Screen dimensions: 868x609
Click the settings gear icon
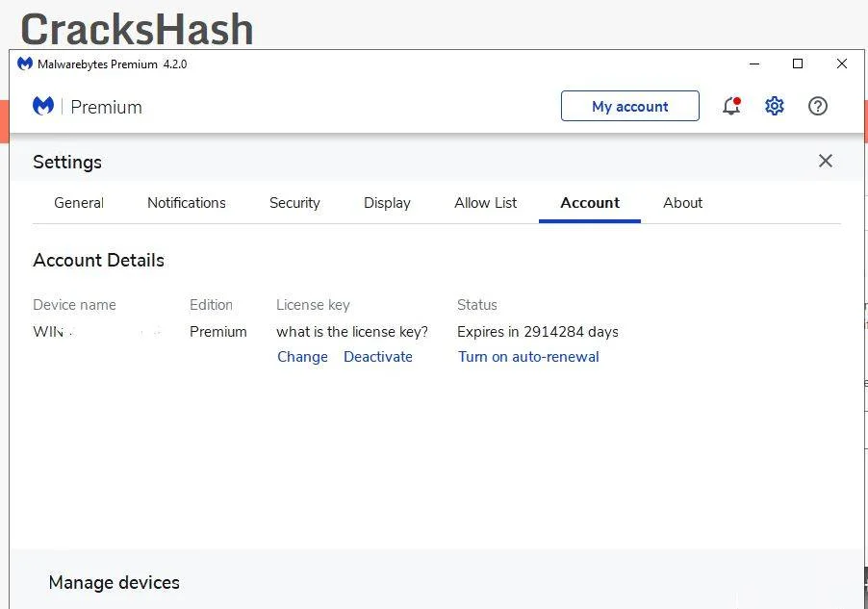coord(775,106)
